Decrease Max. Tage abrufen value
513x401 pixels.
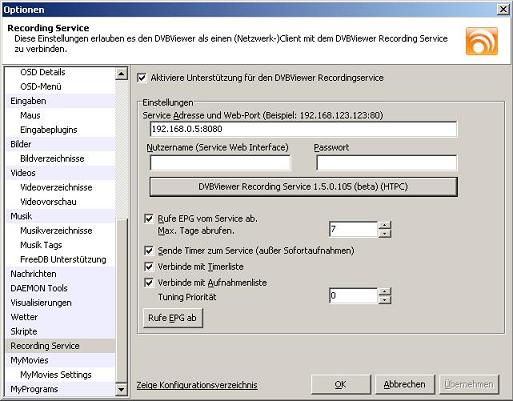385,233
